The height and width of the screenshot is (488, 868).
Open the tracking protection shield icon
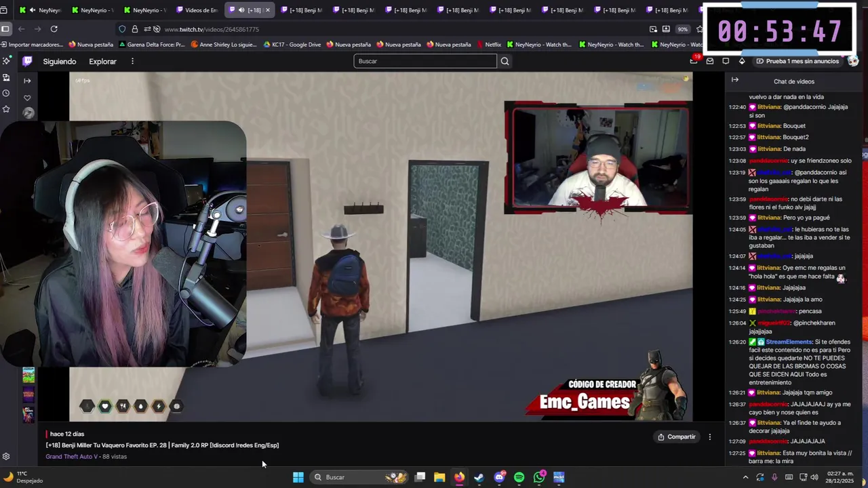122,29
